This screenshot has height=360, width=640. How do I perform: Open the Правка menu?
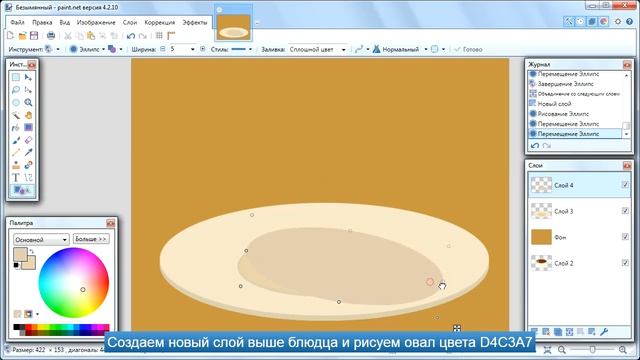click(42, 22)
